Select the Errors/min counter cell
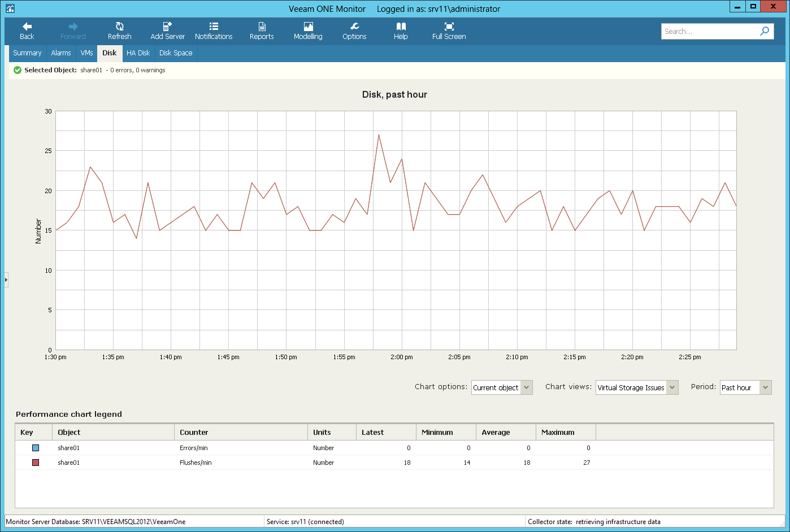 click(194, 448)
